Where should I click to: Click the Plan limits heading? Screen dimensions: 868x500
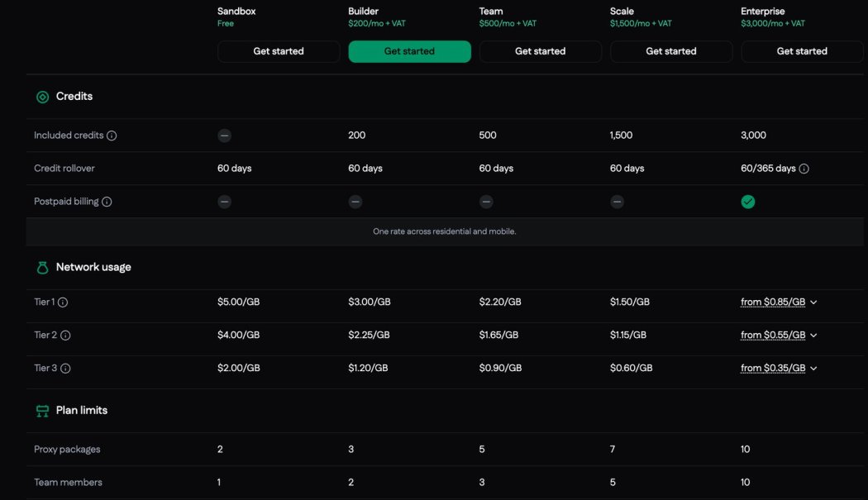tap(81, 410)
